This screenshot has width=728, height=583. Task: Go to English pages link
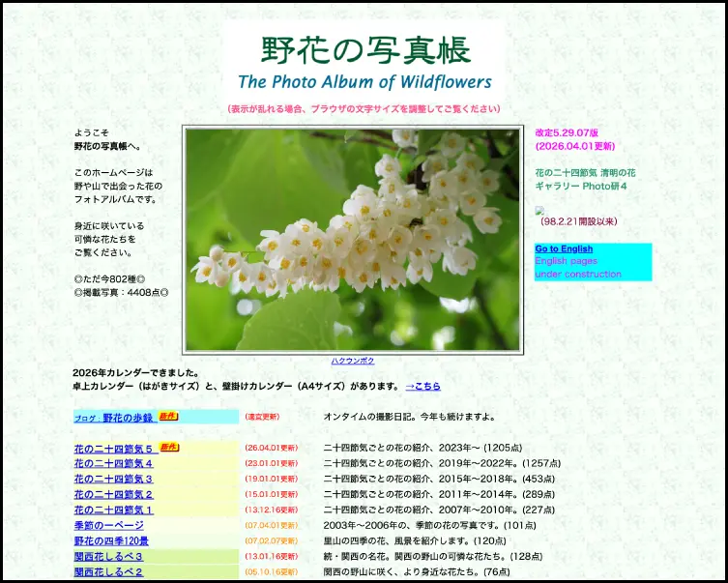(x=564, y=248)
